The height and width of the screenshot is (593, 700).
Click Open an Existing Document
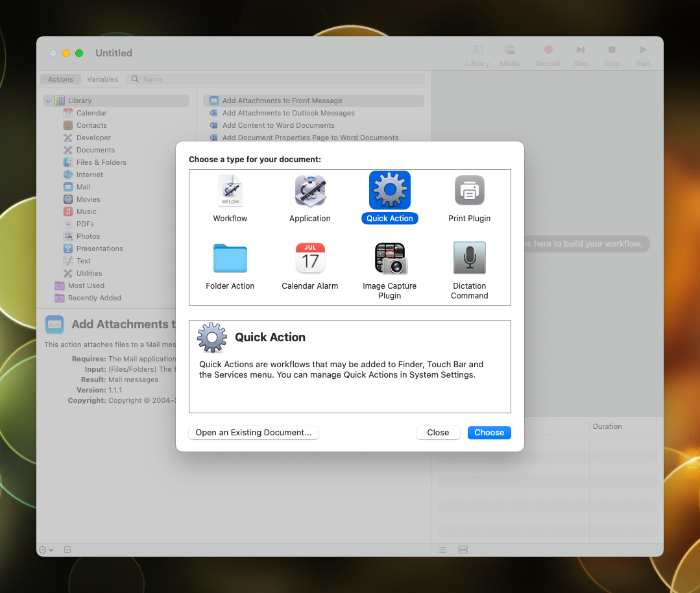[253, 433]
